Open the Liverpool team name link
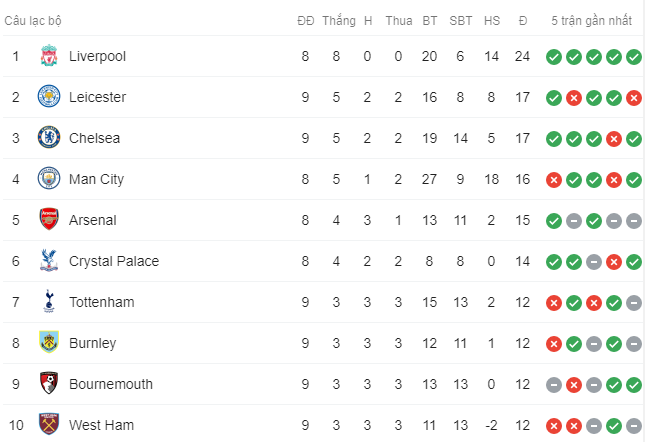Image resolution: width=645 pixels, height=442 pixels. point(97,56)
